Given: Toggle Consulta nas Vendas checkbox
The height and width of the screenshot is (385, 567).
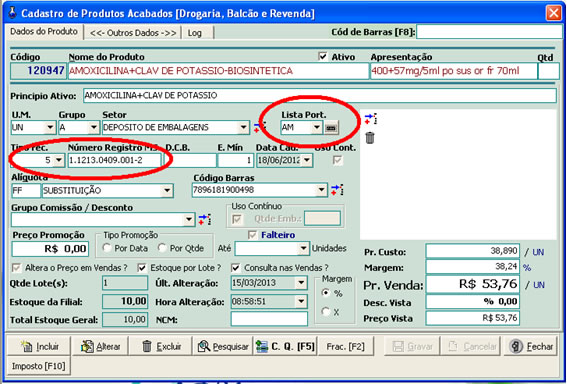Looking at the screenshot, I should [x=235, y=268].
